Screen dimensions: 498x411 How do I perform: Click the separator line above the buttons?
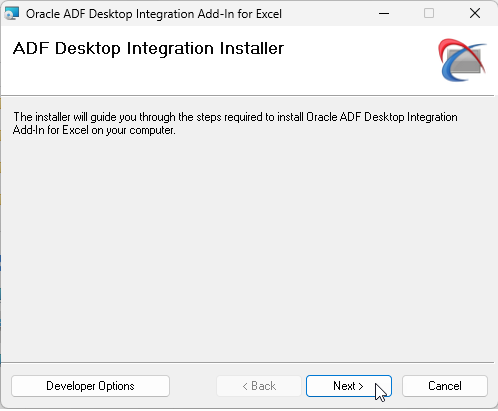click(x=247, y=362)
